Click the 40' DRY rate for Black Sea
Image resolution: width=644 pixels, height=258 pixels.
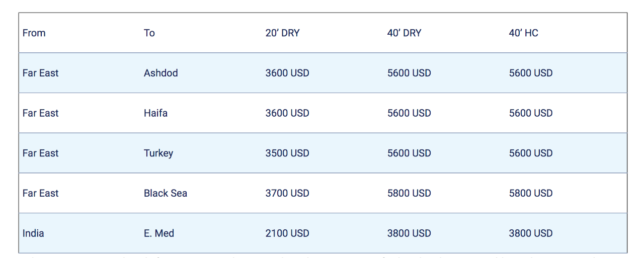coord(409,193)
